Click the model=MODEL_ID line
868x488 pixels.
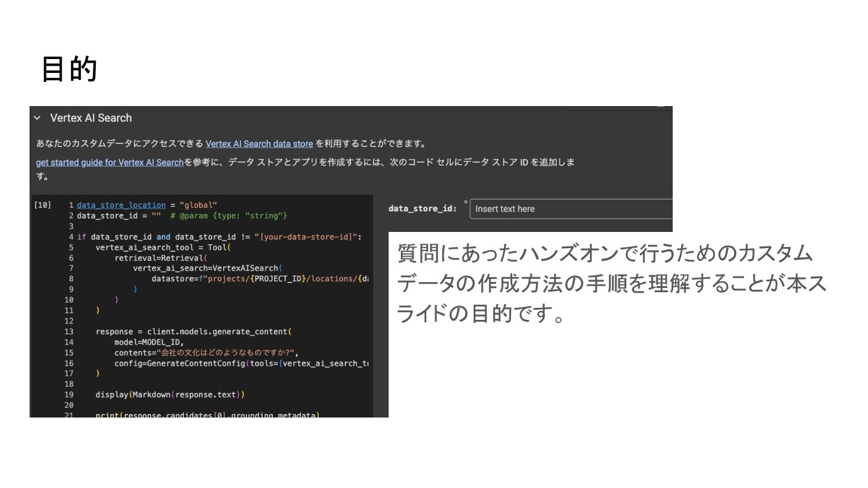click(149, 342)
